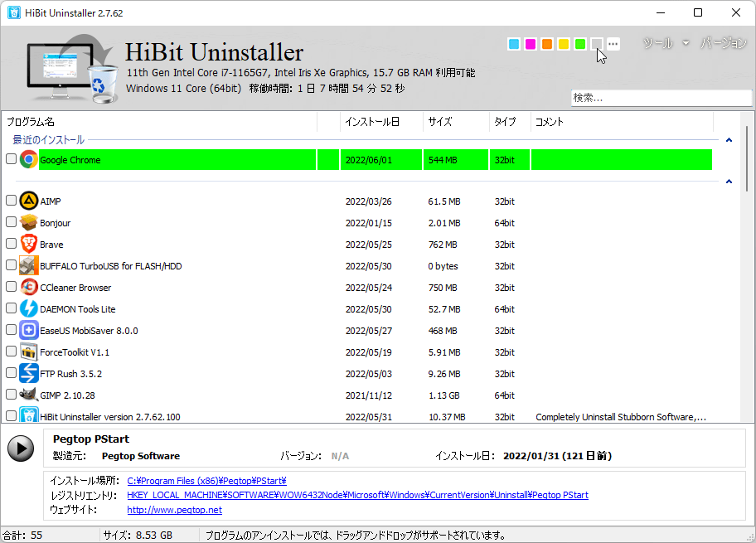Switch theme color to the magenta swatch
This screenshot has height=543, width=756.
pyautogui.click(x=530, y=44)
